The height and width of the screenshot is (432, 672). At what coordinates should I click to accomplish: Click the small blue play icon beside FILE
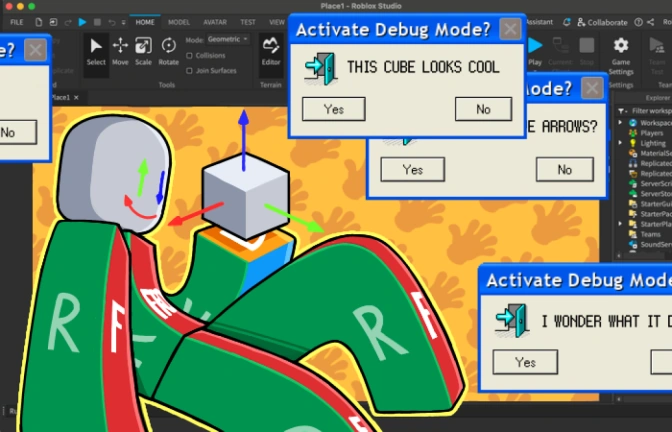(82, 22)
